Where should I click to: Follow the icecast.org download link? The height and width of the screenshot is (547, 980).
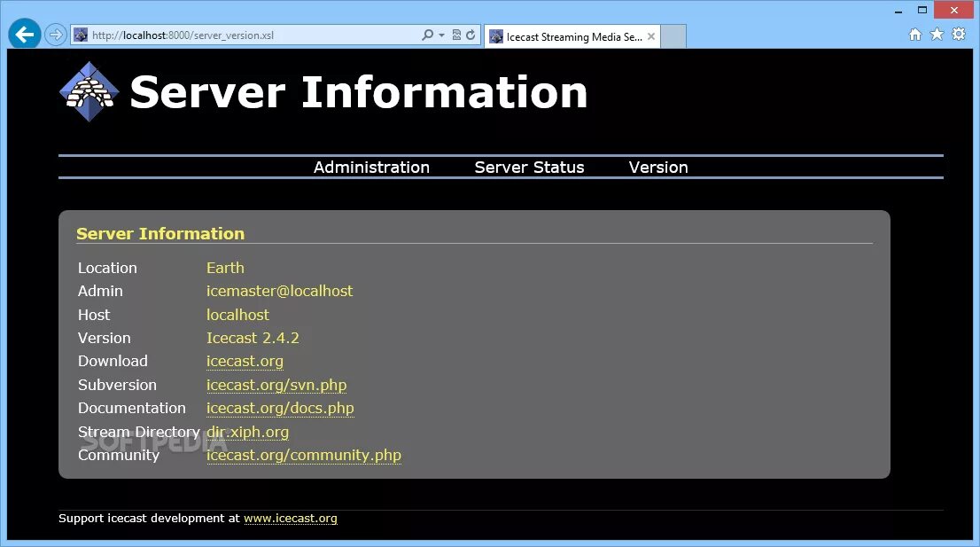click(x=245, y=362)
